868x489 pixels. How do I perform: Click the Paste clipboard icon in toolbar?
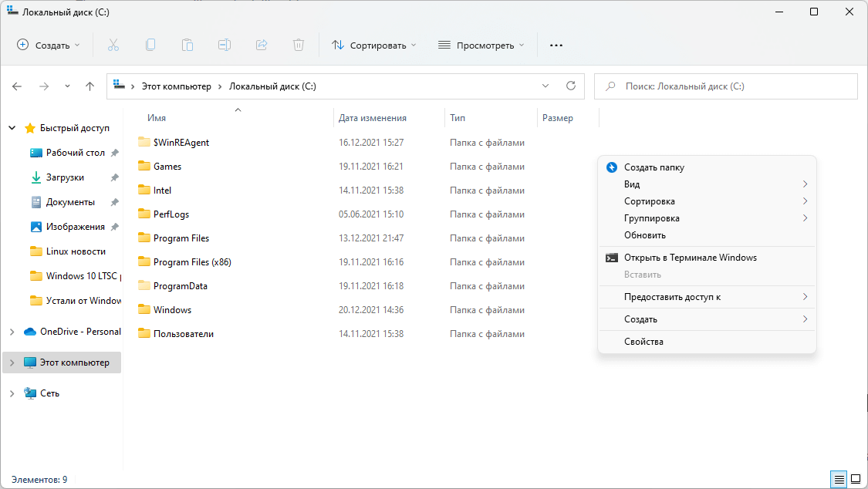[x=187, y=46]
